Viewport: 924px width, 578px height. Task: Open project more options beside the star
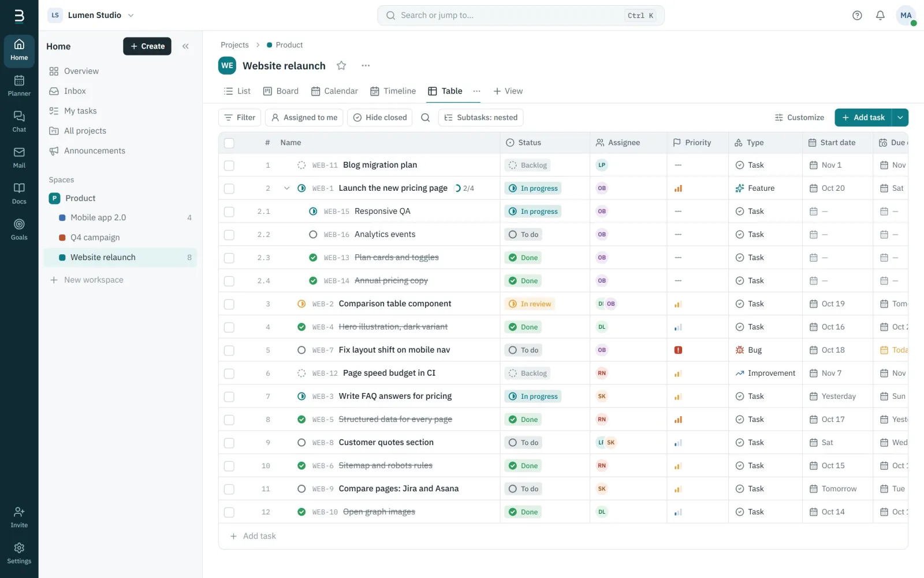coord(366,66)
